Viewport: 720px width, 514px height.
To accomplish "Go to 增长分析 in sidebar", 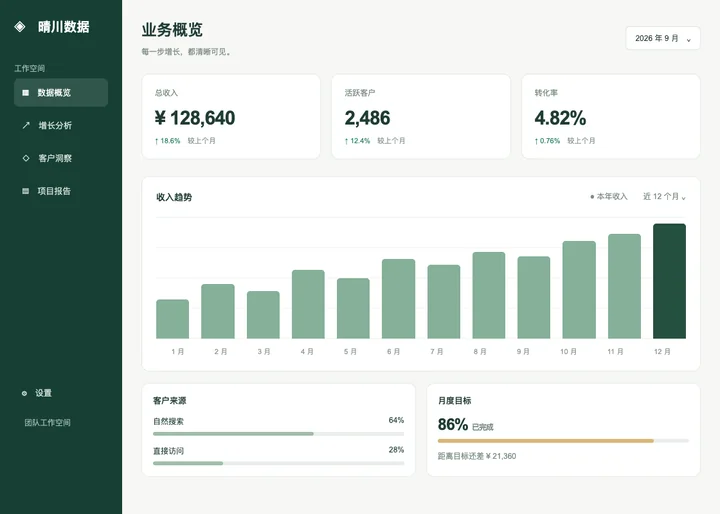I will [x=61, y=125].
